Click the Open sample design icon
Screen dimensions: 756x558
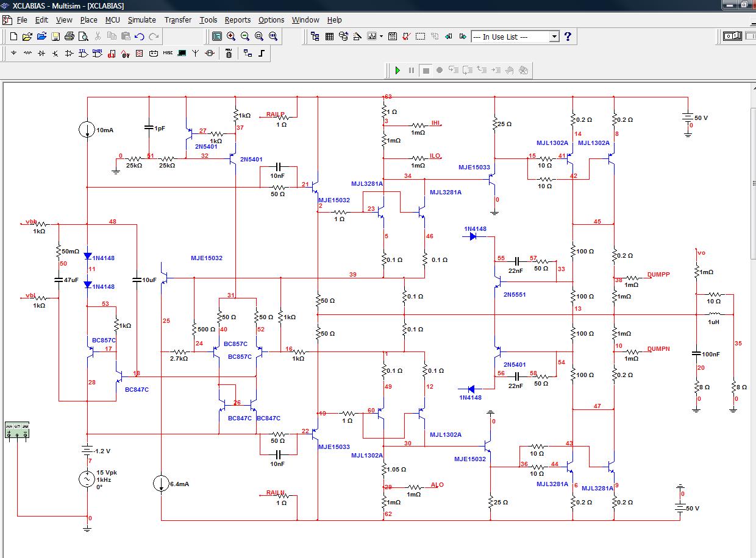41,37
